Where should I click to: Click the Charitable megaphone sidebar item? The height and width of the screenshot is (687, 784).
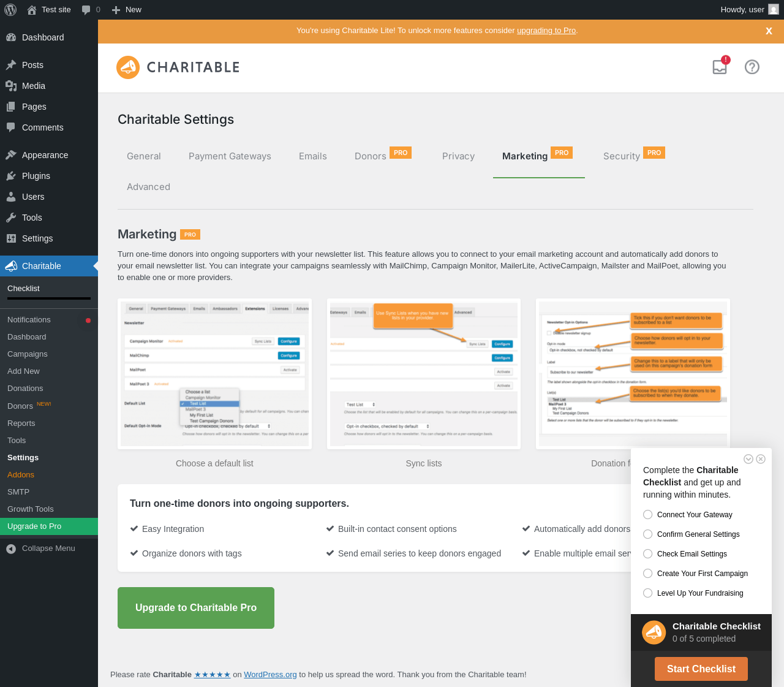point(49,266)
